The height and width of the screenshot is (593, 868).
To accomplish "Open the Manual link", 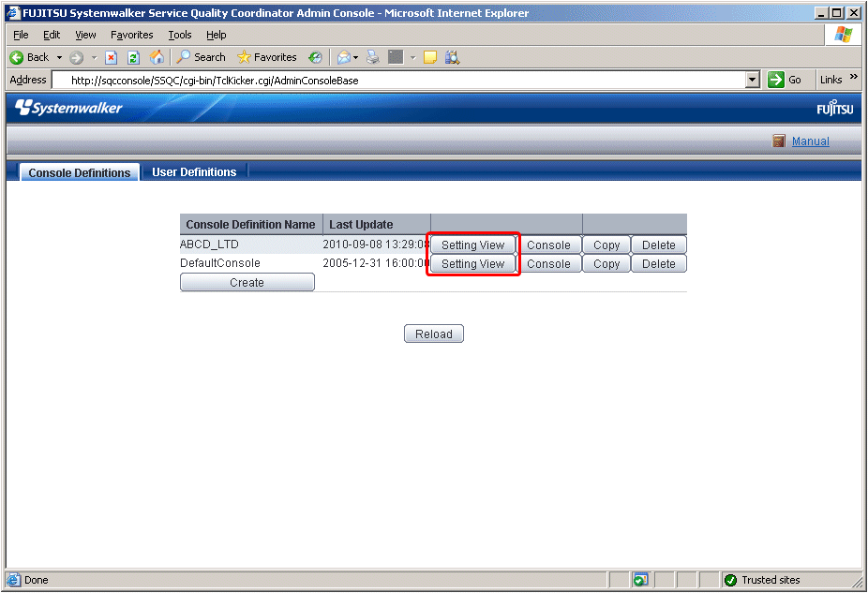I will 811,141.
